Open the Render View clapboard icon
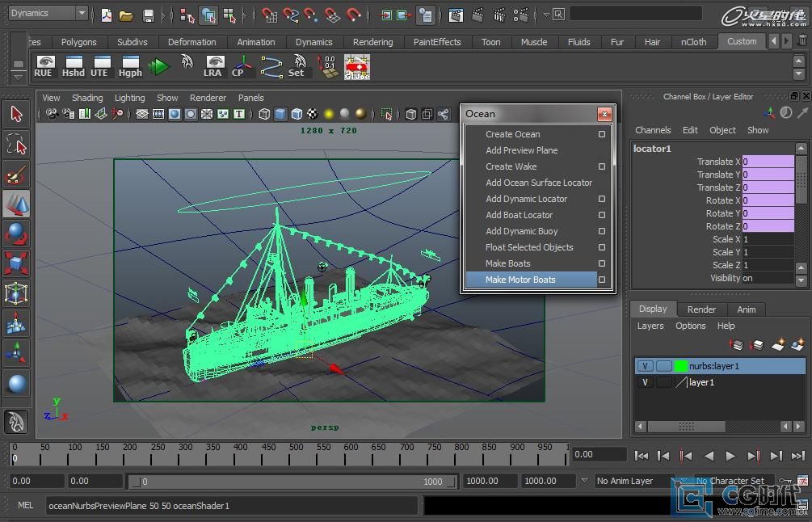 coord(456,15)
